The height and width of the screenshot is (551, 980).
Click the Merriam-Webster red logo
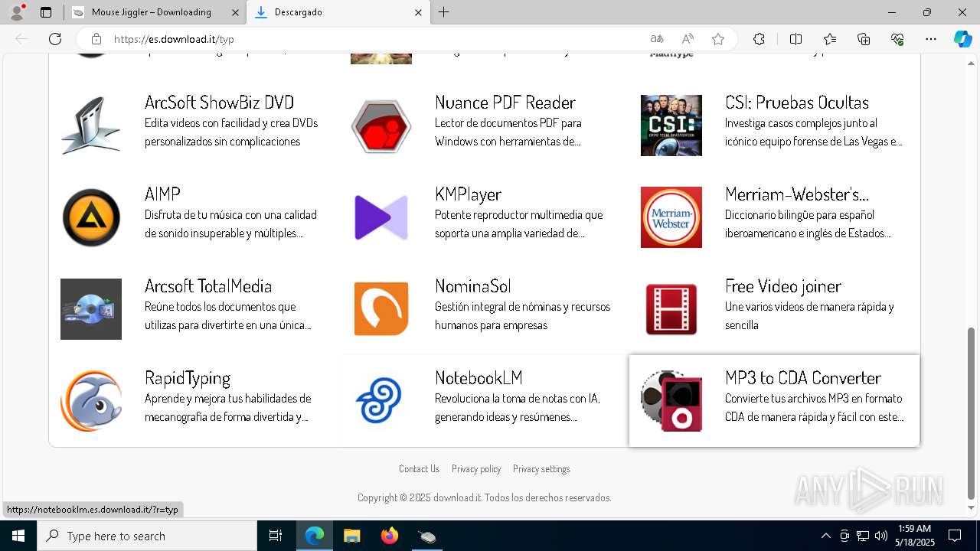671,217
